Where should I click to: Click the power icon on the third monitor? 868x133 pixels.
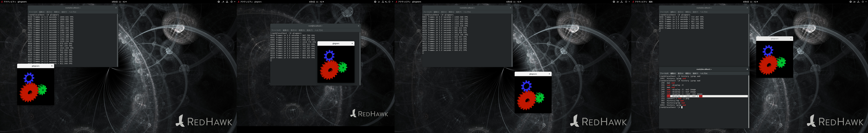coord(626,2)
